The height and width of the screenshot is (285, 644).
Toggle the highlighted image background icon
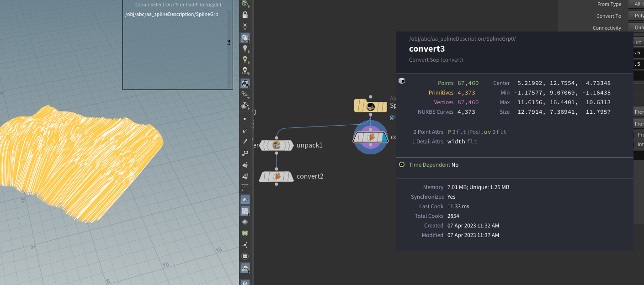pyautogui.click(x=245, y=268)
